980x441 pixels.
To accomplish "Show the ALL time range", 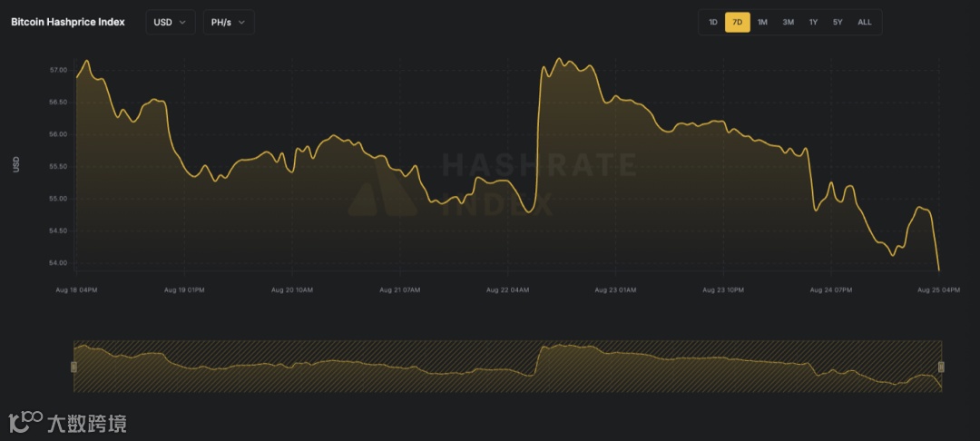I will pos(865,23).
